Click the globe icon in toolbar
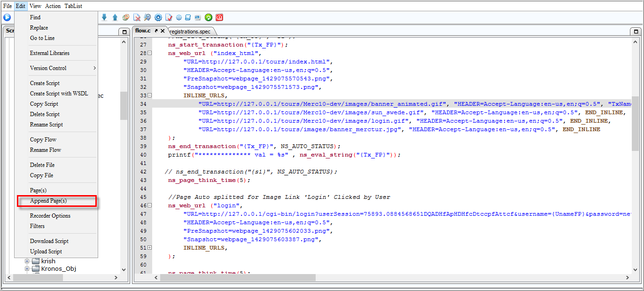Screen dimensions: 644x291 (x=179, y=17)
